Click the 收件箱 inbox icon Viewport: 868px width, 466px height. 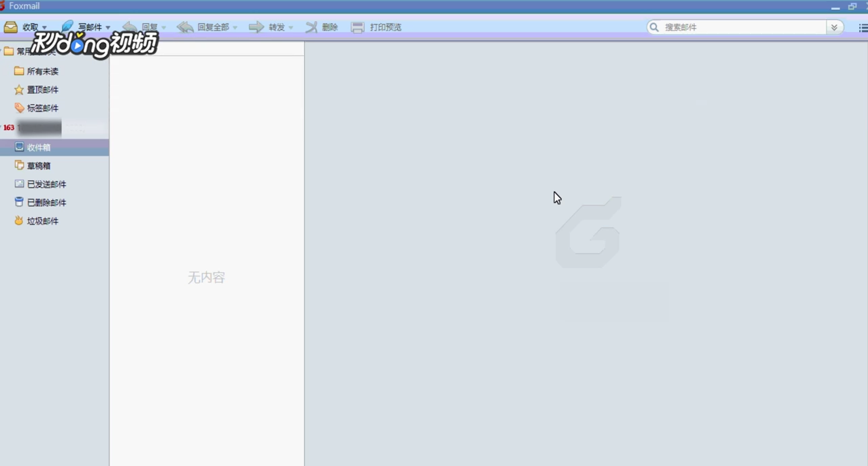click(19, 147)
